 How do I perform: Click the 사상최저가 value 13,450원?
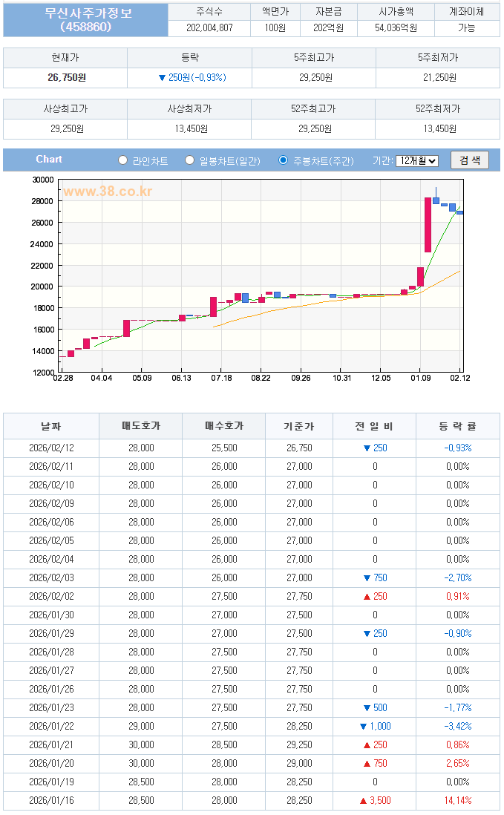192,128
